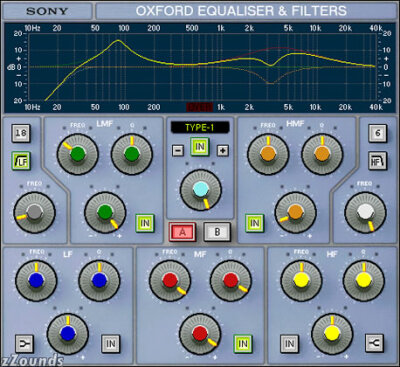Click the green LMF Q knob

[x=132, y=154]
